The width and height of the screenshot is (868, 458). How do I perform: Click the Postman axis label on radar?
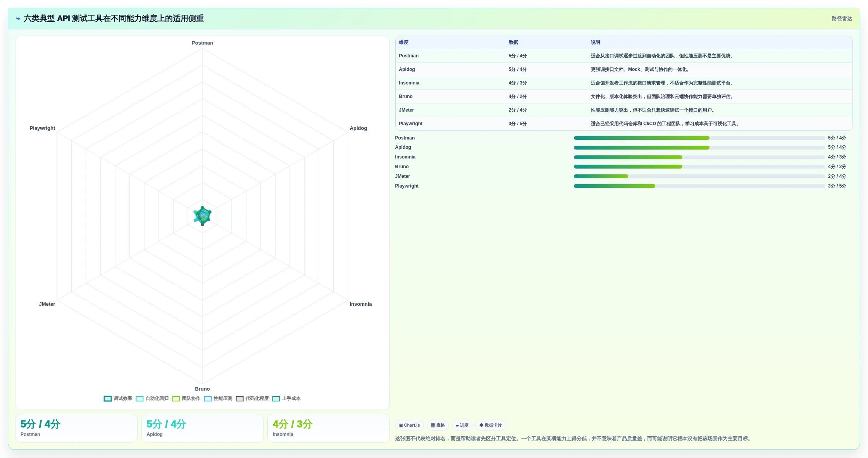tap(202, 43)
